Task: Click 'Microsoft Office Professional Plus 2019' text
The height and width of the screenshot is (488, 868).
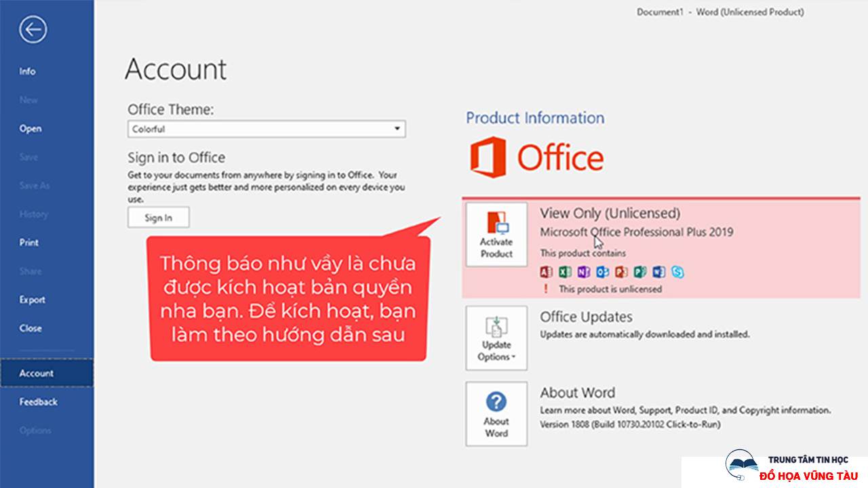Action: tap(636, 232)
